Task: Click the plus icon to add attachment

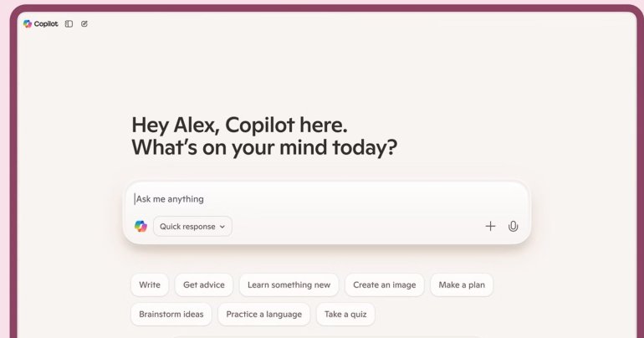Action: click(490, 226)
